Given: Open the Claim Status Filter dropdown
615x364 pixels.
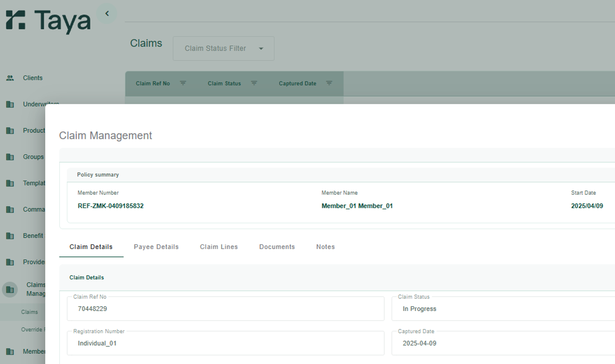Looking at the screenshot, I should coord(215,49).
